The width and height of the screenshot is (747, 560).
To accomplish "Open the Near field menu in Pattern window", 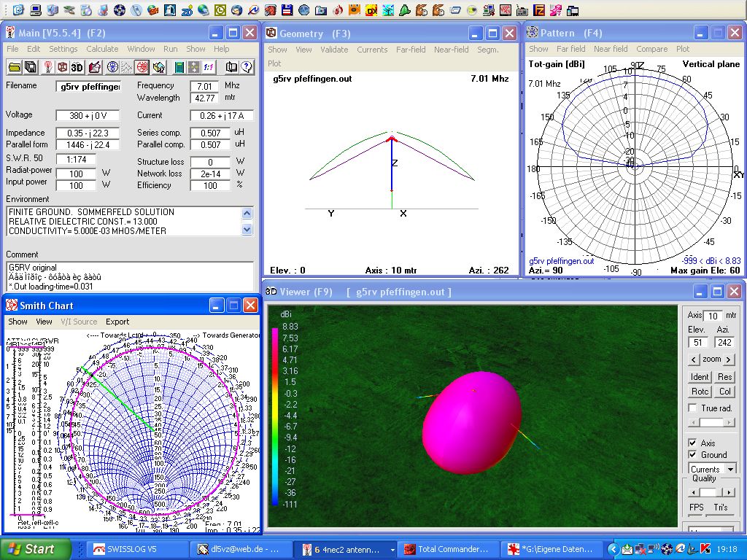I will coord(611,49).
